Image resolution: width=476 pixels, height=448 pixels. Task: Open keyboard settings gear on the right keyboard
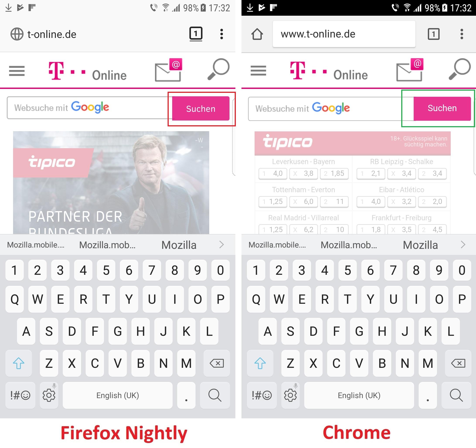pyautogui.click(x=291, y=395)
